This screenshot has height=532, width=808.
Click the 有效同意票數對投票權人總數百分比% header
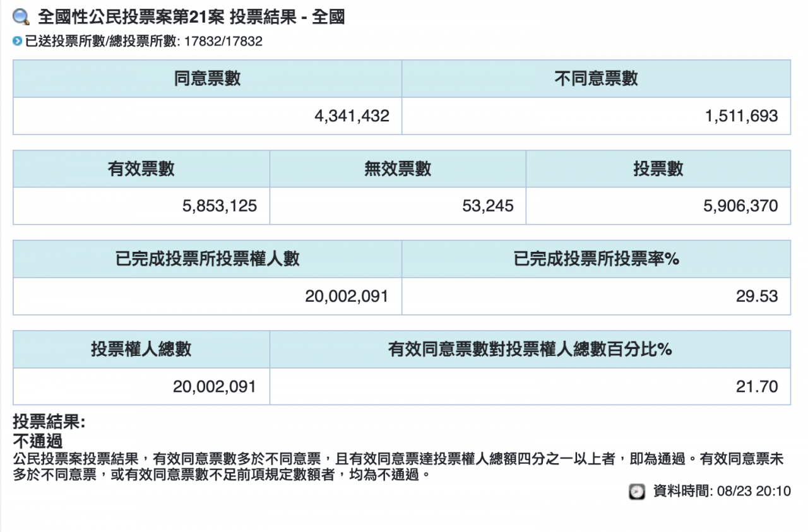(x=530, y=350)
